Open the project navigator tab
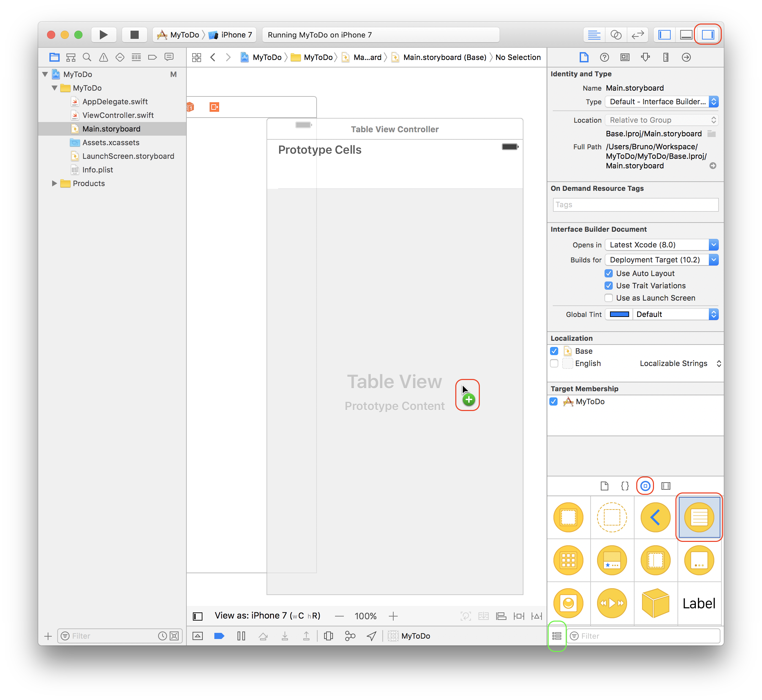 pyautogui.click(x=55, y=57)
